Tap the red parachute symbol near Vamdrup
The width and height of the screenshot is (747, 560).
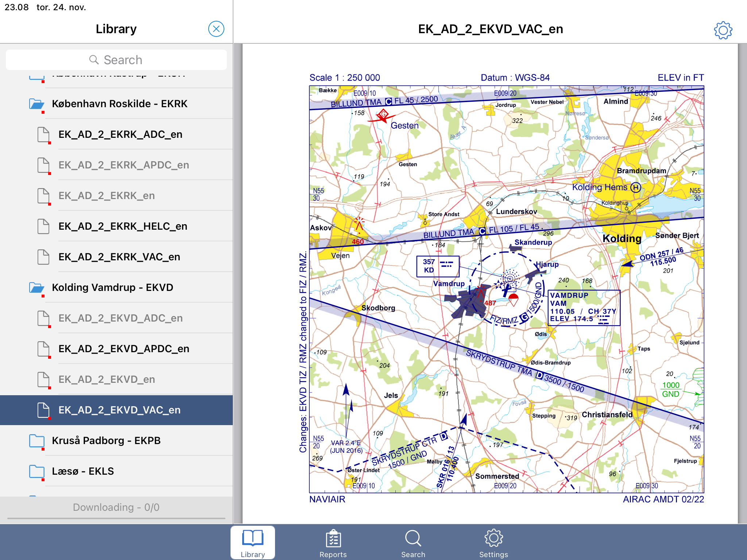pyautogui.click(x=513, y=299)
